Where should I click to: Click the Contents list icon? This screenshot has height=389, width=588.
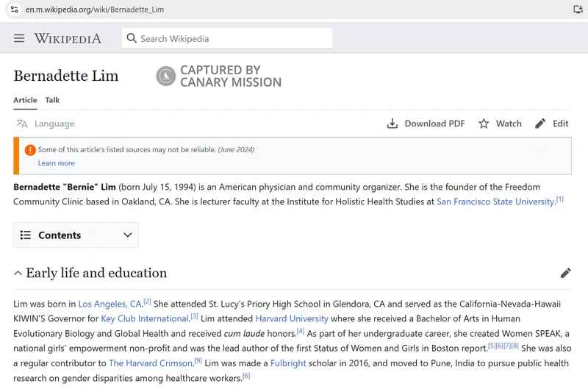[x=26, y=235]
